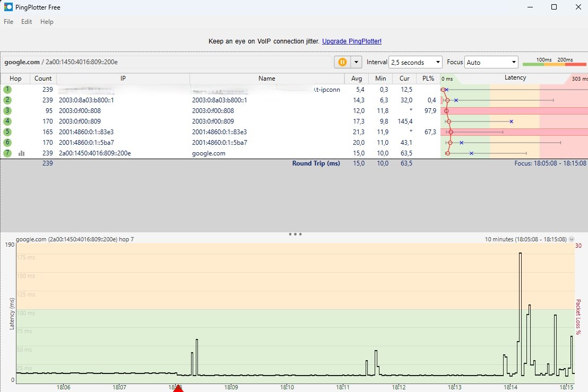Select hop 5 green circle icon

(7, 132)
